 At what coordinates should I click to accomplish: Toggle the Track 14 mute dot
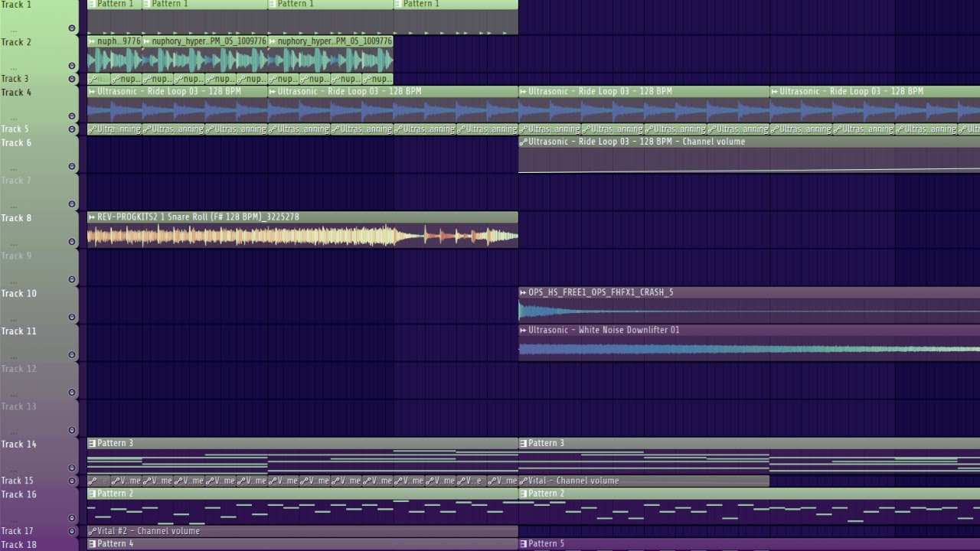pyautogui.click(x=72, y=468)
